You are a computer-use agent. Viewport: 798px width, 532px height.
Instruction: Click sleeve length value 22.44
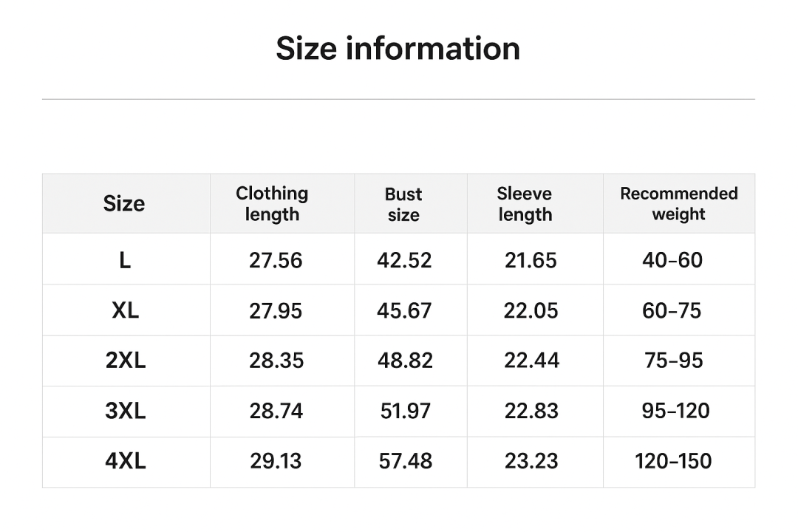(532, 361)
